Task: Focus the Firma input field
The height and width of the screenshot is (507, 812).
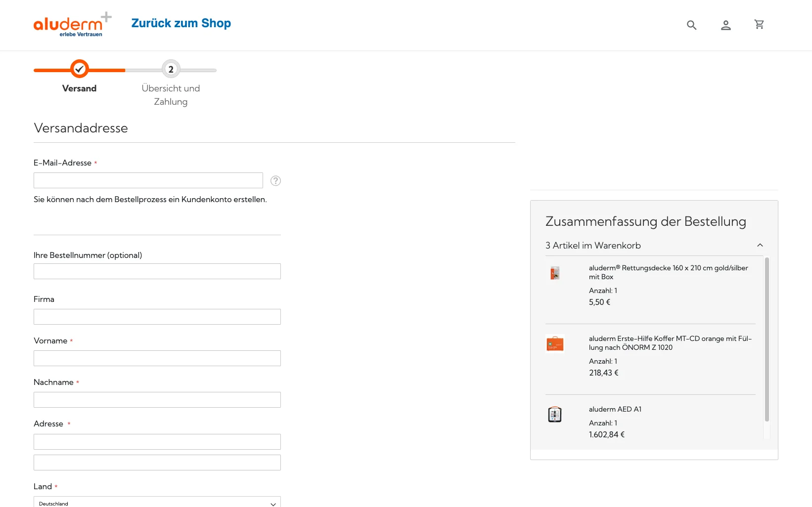Action: pos(157,317)
